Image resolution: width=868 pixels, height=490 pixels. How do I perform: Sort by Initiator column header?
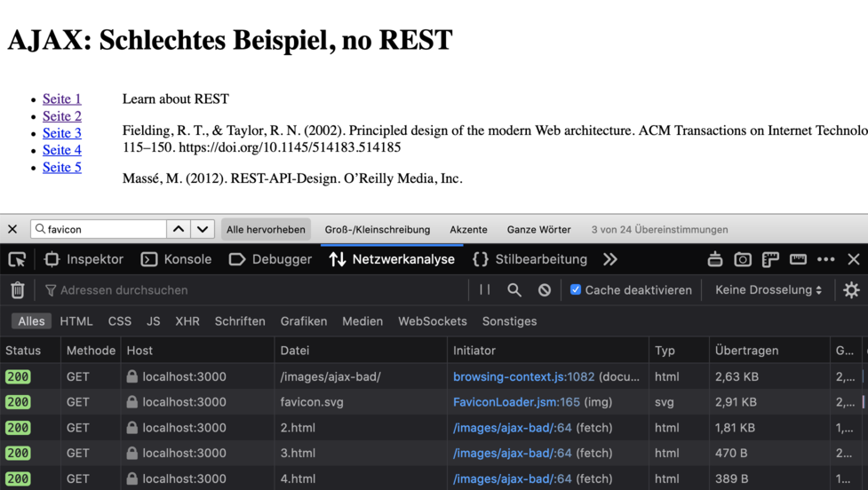548,350
